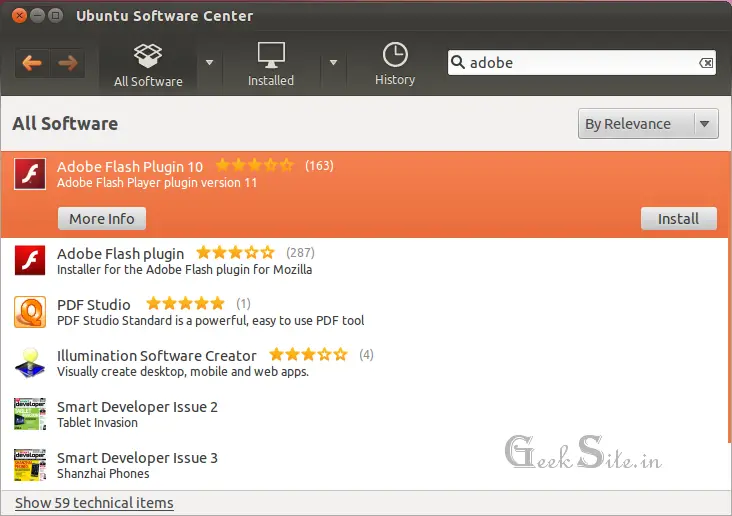
Task: Click the Adobe Flash plugin Mozilla icon
Action: click(30, 261)
